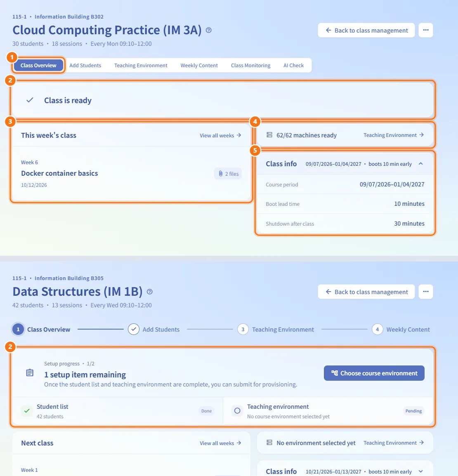
Task: Open the Weekly Content tab in the tab bar
Action: pos(199,65)
